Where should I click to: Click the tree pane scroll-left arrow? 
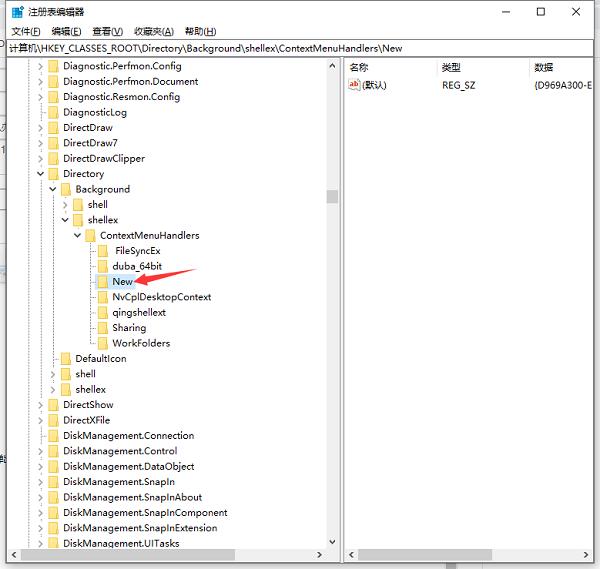(14, 554)
